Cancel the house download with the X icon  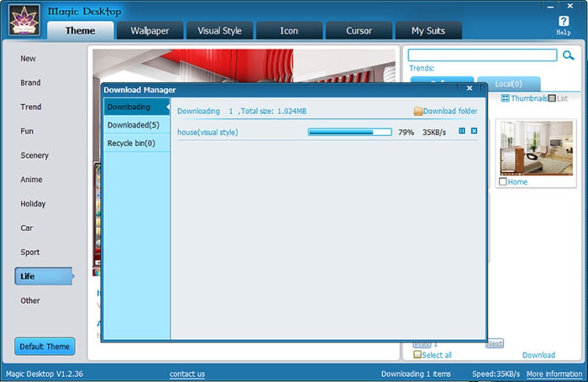point(475,131)
